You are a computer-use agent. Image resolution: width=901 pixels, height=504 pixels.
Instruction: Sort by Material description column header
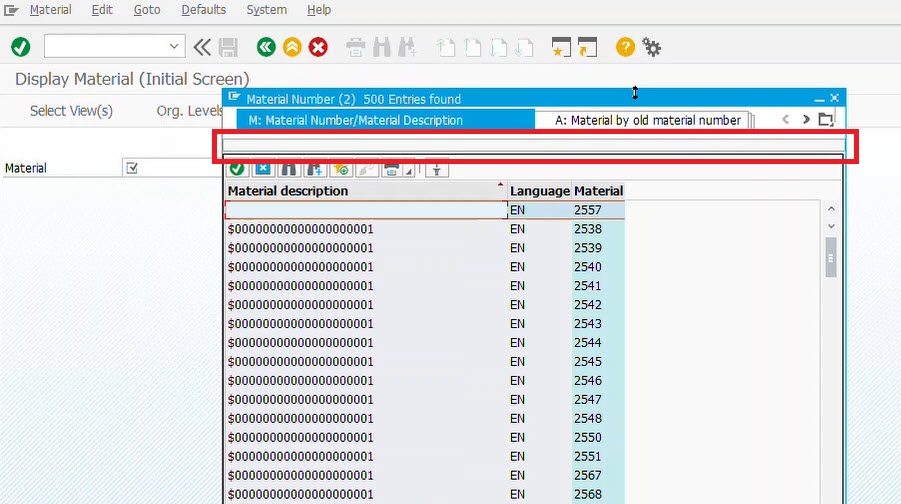[x=365, y=191]
